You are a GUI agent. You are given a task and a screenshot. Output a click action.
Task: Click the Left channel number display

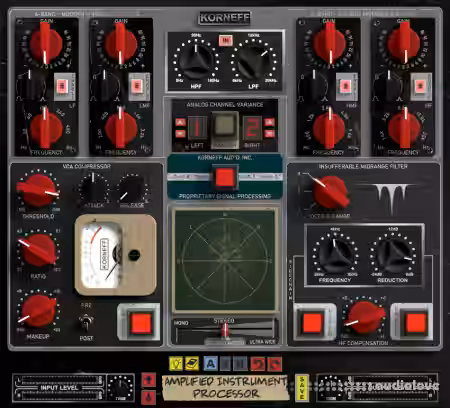[x=197, y=128]
